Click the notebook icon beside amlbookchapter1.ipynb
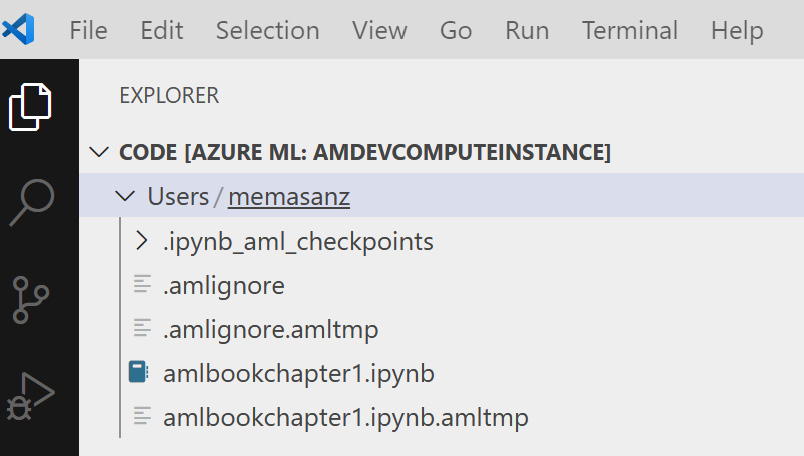This screenshot has width=804, height=456. [138, 372]
